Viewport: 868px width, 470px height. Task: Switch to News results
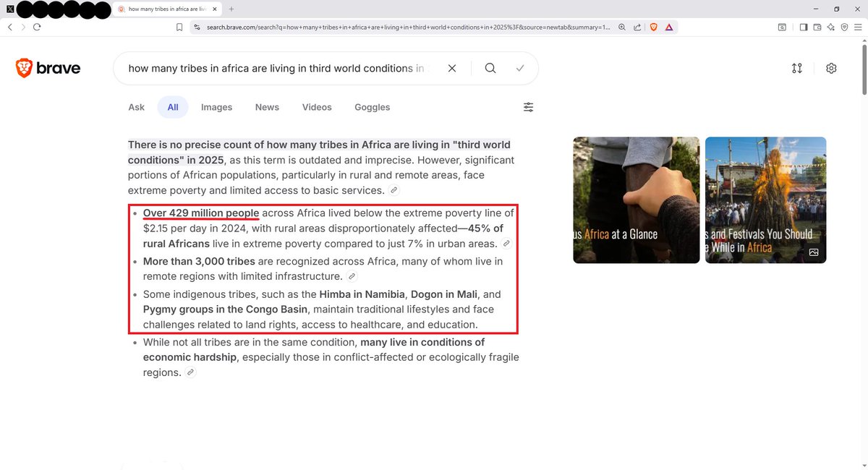point(267,107)
